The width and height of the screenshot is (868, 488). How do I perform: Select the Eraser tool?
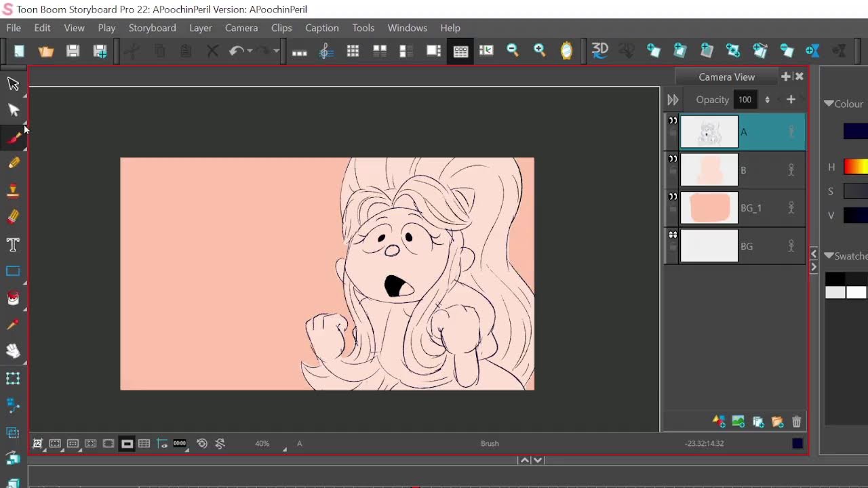(14, 217)
